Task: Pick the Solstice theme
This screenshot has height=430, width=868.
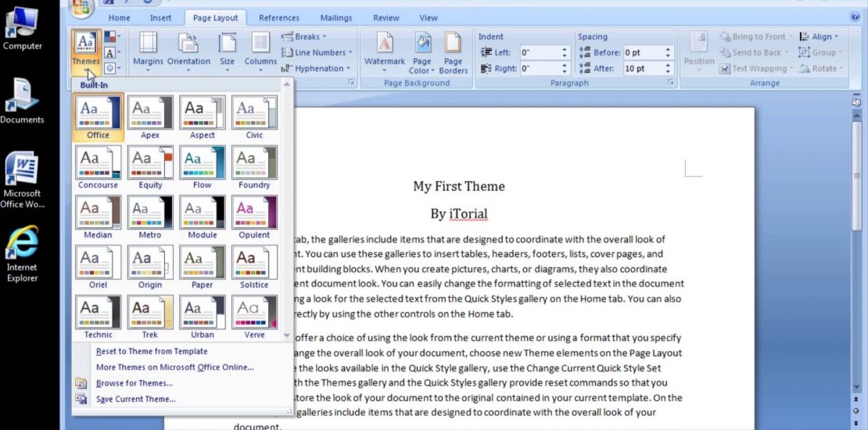Action: (254, 266)
